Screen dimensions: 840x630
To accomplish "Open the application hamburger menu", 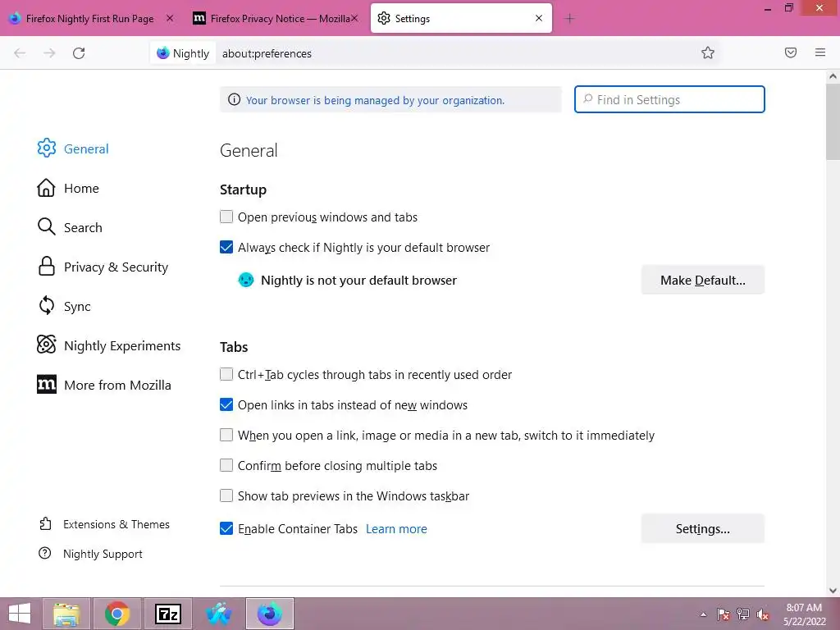I will tap(820, 52).
